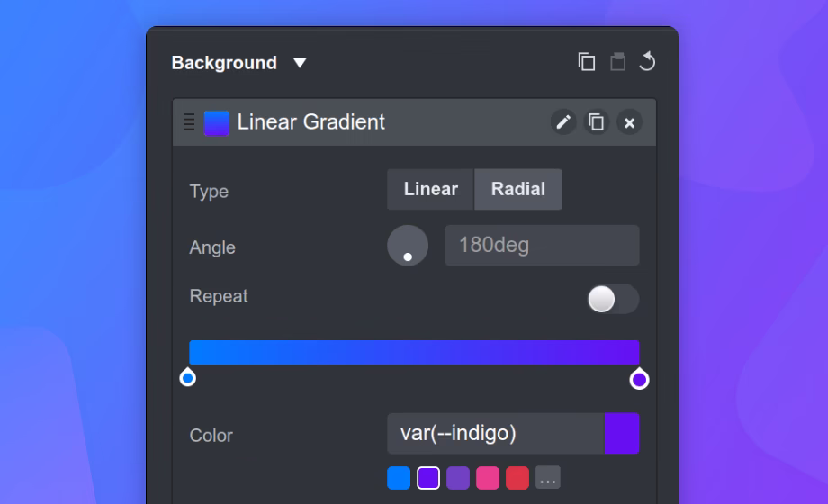Open more colors with the ellipsis button
828x504 pixels.
(x=547, y=478)
